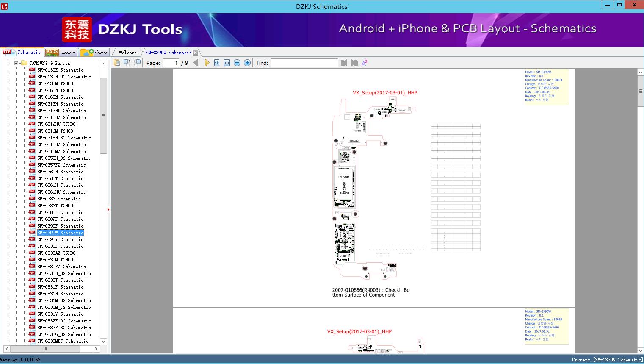The width and height of the screenshot is (644, 364).
Task: Open SM-G130M TSHOO
Action: tap(55, 83)
